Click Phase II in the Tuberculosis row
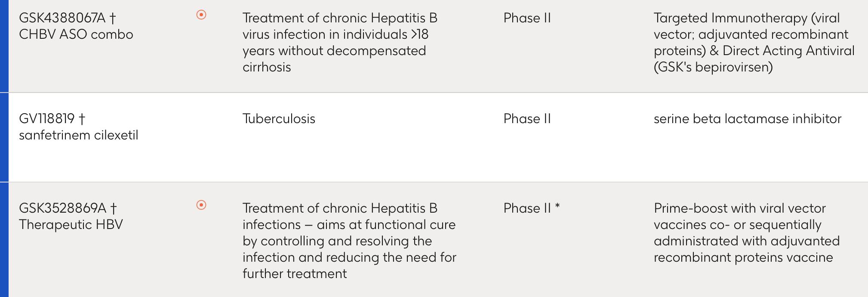 coord(527,119)
